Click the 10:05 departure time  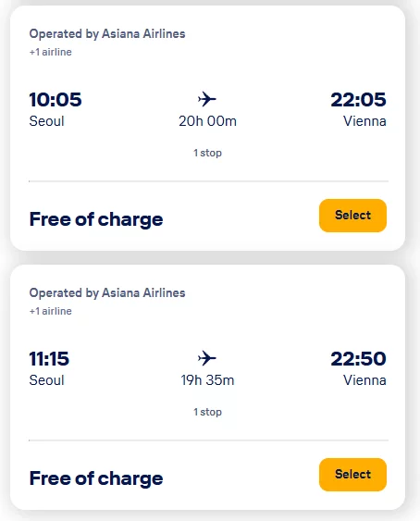click(56, 99)
